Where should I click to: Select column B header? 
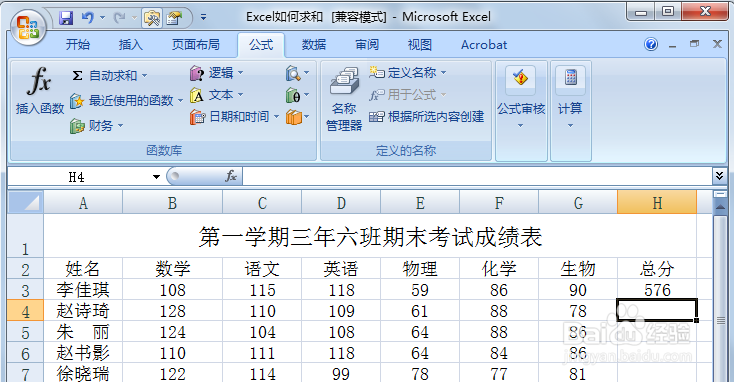(x=172, y=203)
